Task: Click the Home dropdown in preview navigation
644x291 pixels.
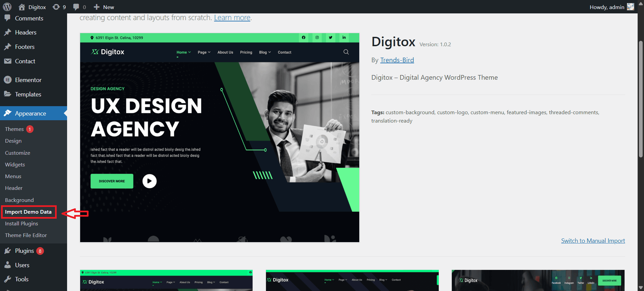Action: point(183,52)
